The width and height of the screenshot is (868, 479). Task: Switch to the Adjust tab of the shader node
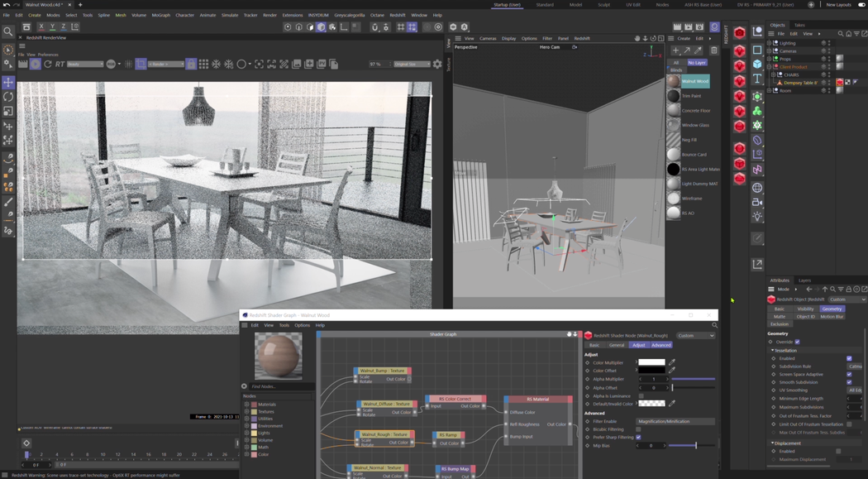point(638,345)
